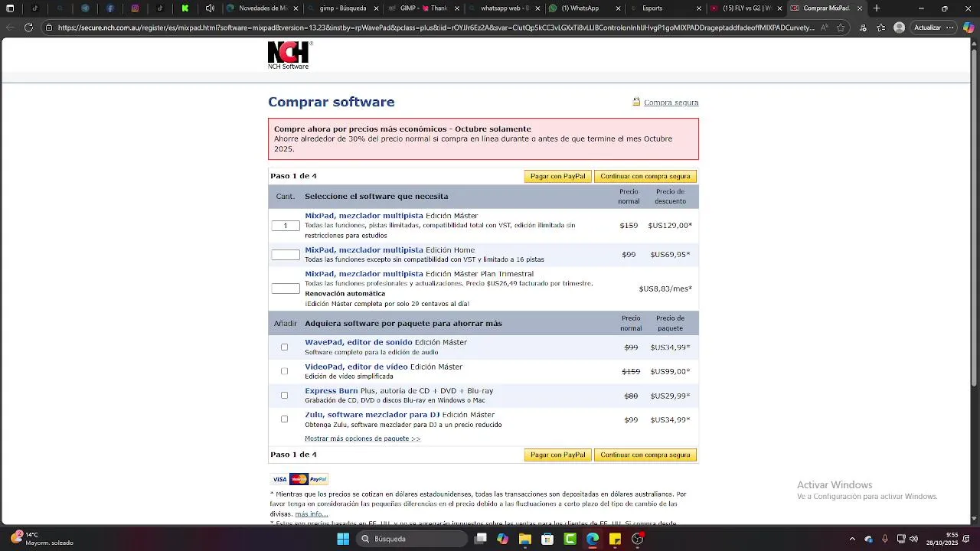Open the Copilot icon in browser toolbar
The image size is (980, 551).
(969, 28)
